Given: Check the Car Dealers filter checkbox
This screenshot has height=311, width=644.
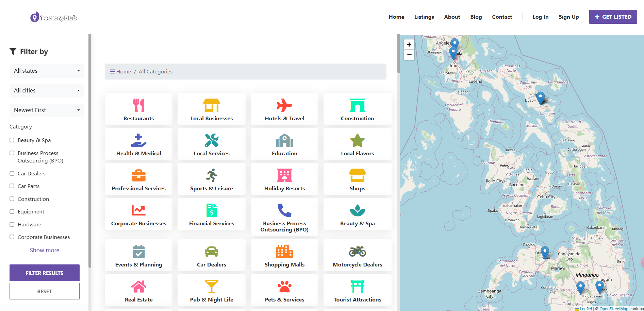Looking at the screenshot, I should point(12,173).
